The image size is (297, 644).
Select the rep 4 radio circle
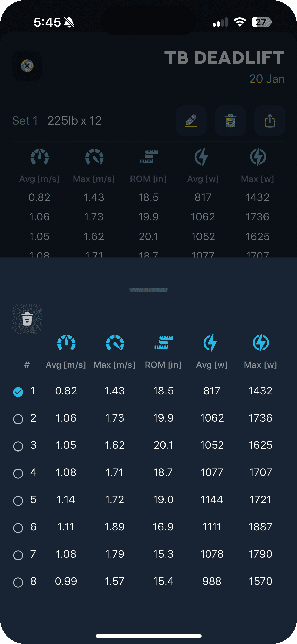[18, 473]
